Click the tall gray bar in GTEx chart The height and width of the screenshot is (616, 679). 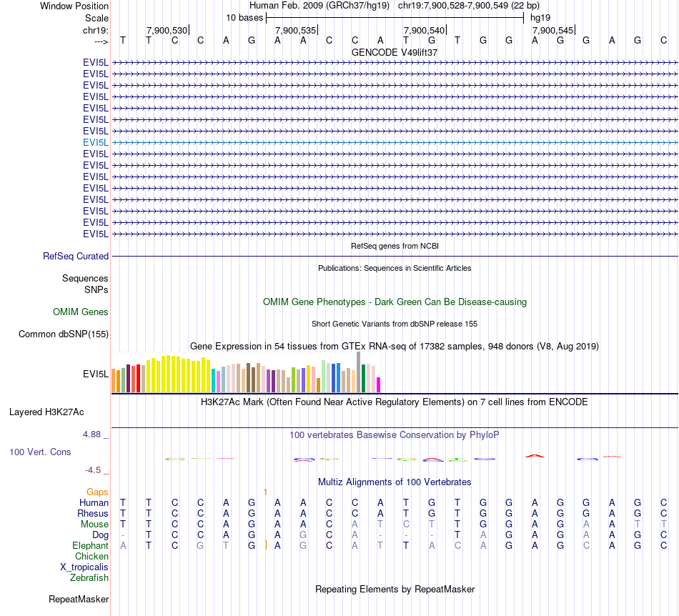click(x=359, y=372)
